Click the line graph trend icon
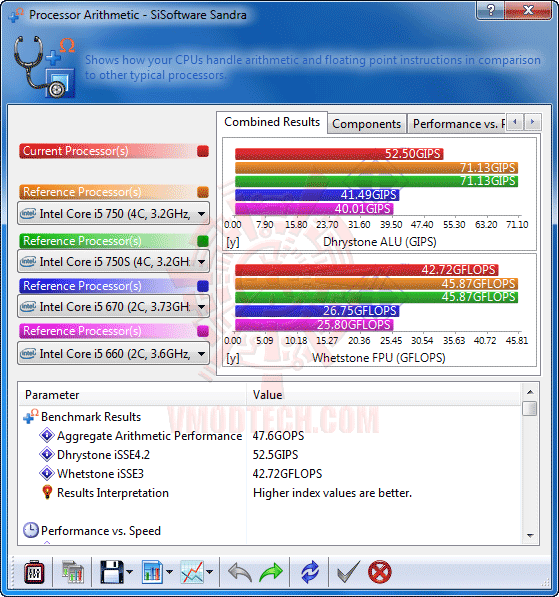 (192, 572)
